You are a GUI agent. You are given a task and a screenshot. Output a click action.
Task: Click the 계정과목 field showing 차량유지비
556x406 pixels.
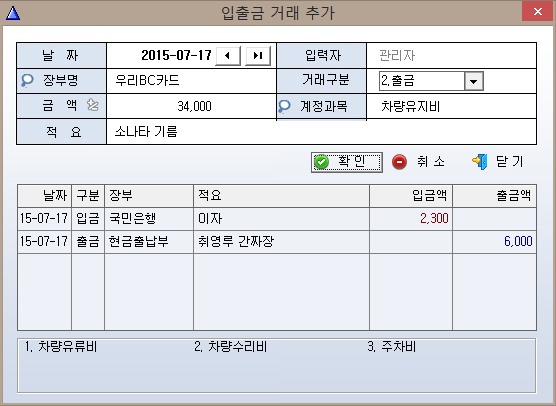pos(451,106)
